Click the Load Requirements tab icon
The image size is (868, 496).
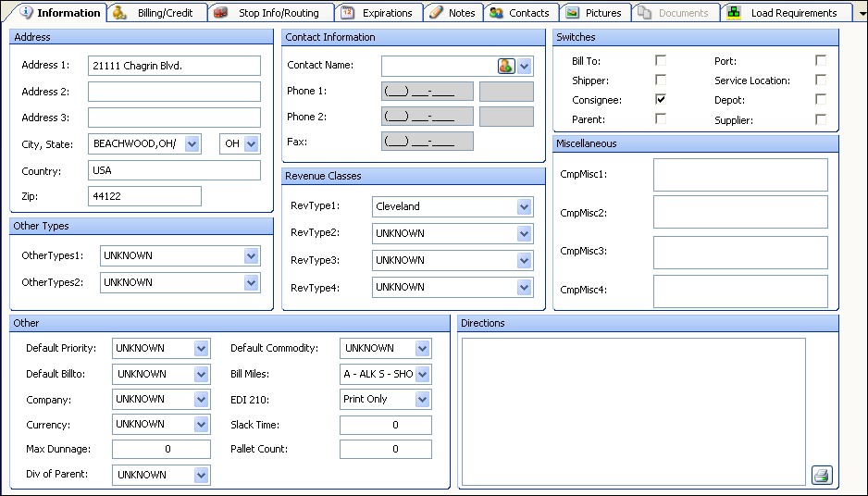734,13
